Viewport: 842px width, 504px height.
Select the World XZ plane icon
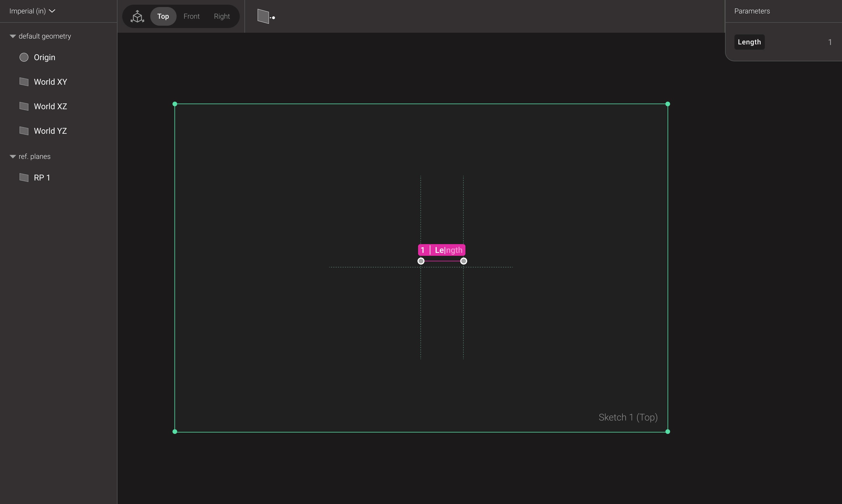[x=23, y=106]
